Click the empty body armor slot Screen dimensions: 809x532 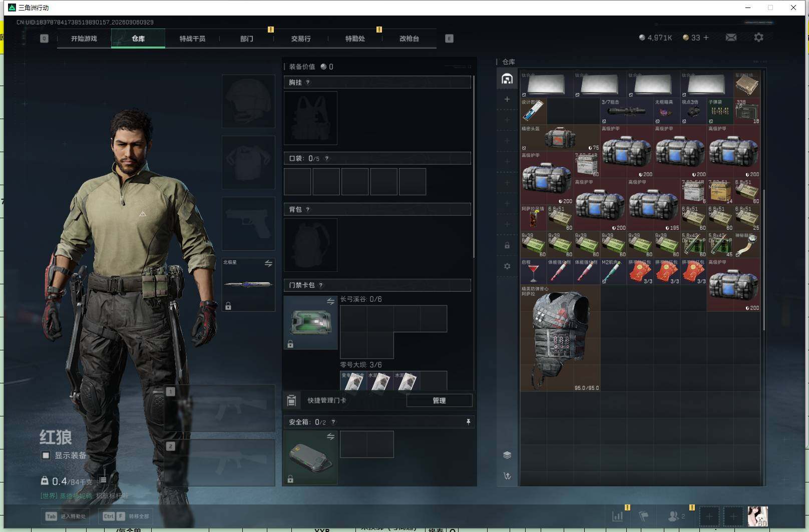tap(248, 162)
